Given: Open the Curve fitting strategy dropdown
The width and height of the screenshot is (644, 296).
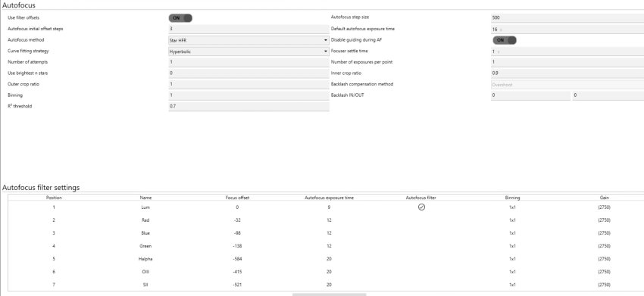Looking at the screenshot, I should pos(249,51).
